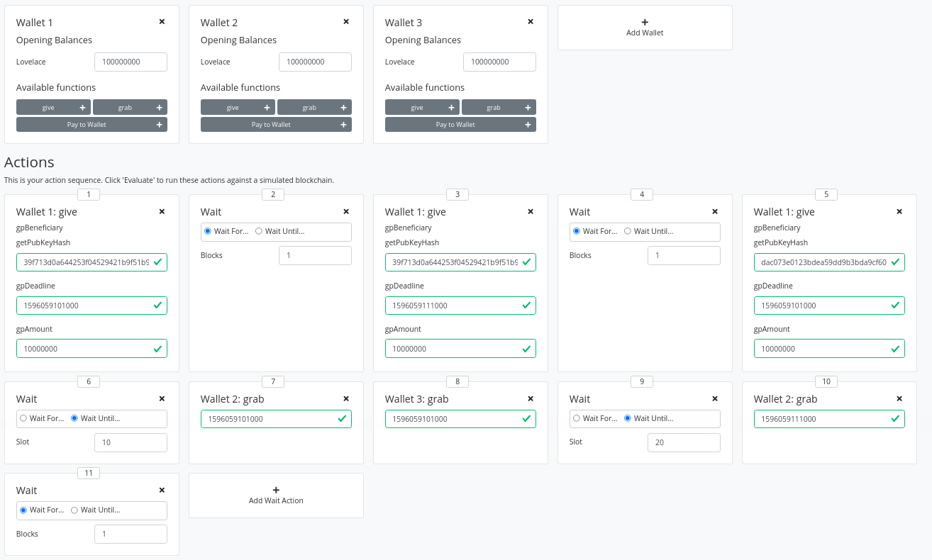The image size is (932, 560).
Task: Click gpDeadline field in action 3
Action: tap(454, 306)
